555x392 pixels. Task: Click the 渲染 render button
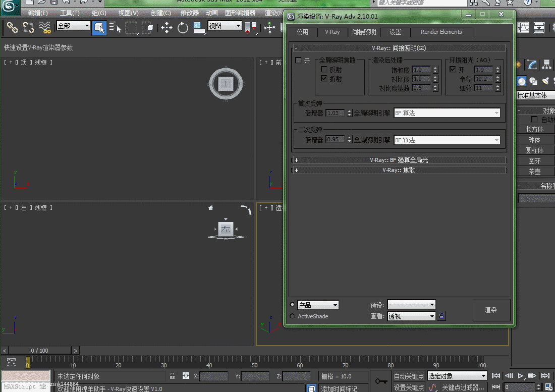pos(491,310)
